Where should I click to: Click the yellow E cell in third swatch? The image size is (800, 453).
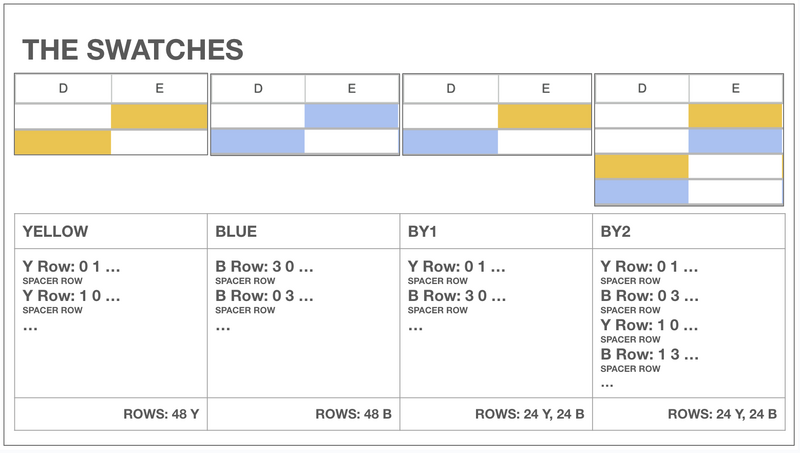544,116
